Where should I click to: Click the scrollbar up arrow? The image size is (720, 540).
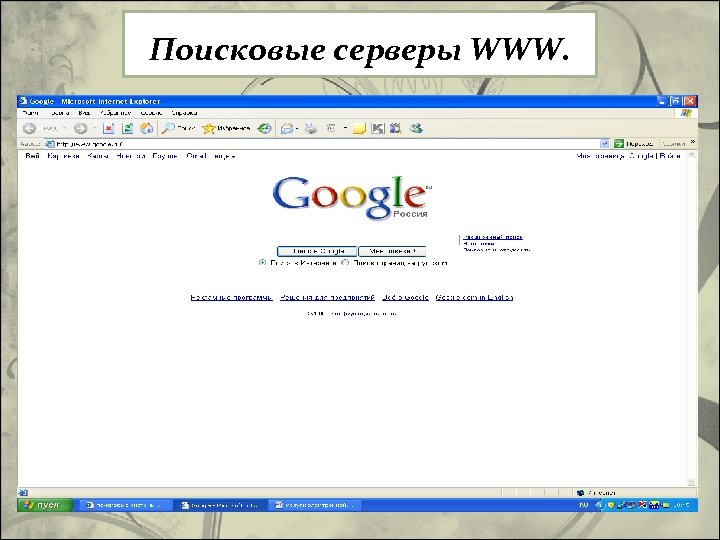click(x=692, y=155)
